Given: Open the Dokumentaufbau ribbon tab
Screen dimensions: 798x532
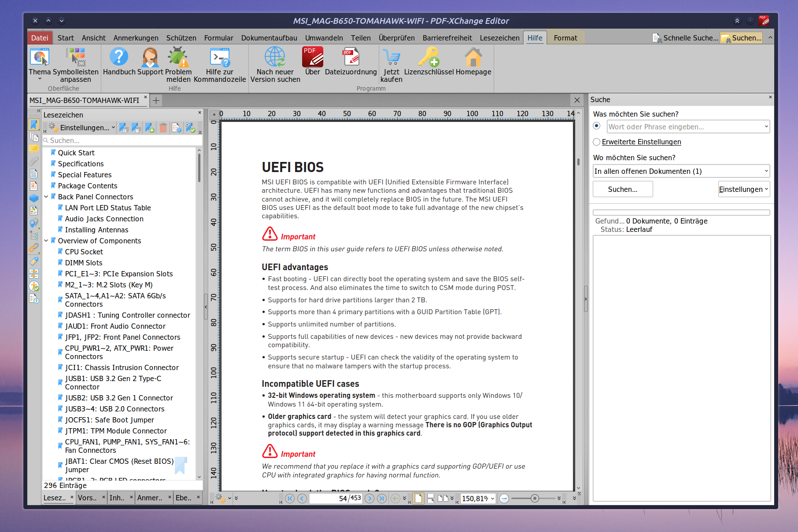Looking at the screenshot, I should point(269,38).
